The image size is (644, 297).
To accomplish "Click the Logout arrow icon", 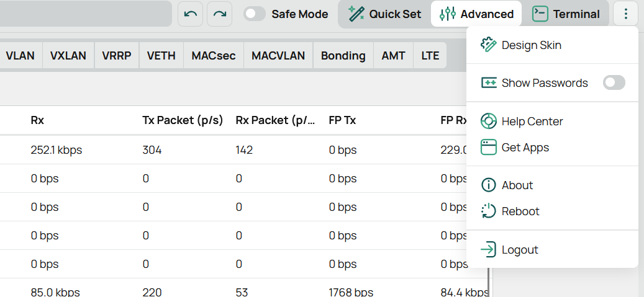I will pyautogui.click(x=488, y=249).
